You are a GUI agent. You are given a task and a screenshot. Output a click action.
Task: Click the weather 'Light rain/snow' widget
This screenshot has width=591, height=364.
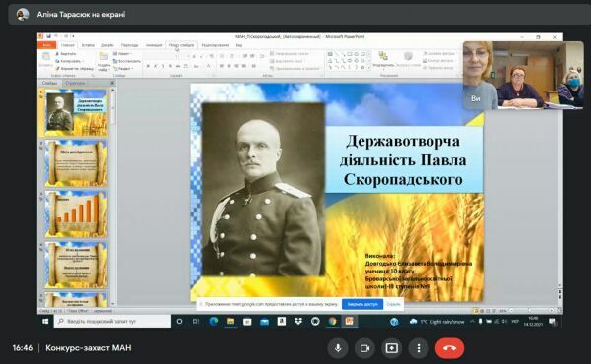(436, 322)
